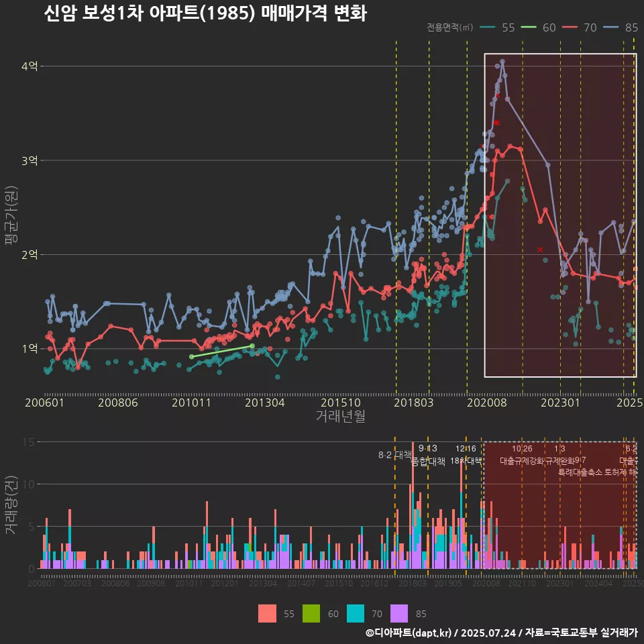Click the 60㎡ green line legend entry
Viewport: 644px width, 644px height.
538,28
